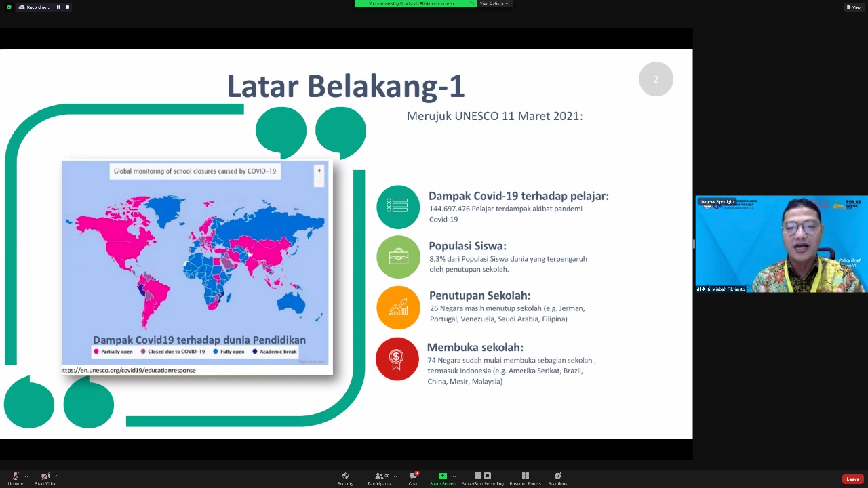Start Video from the Zoom toolbar
The height and width of the screenshot is (488, 868).
[x=45, y=479]
